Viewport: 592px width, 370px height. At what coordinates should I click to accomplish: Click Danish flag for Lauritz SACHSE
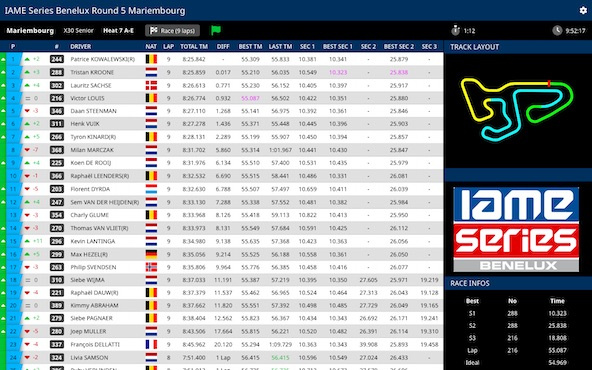point(151,85)
